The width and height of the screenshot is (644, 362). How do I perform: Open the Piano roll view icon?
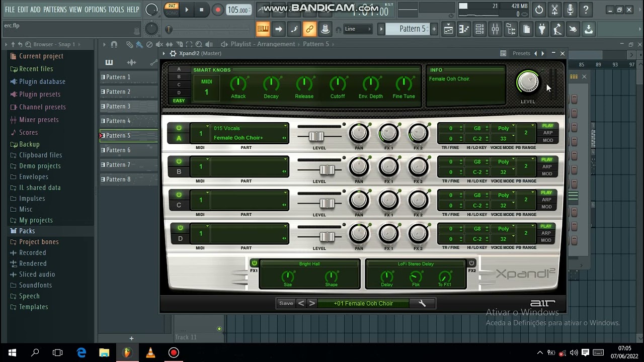464,29
